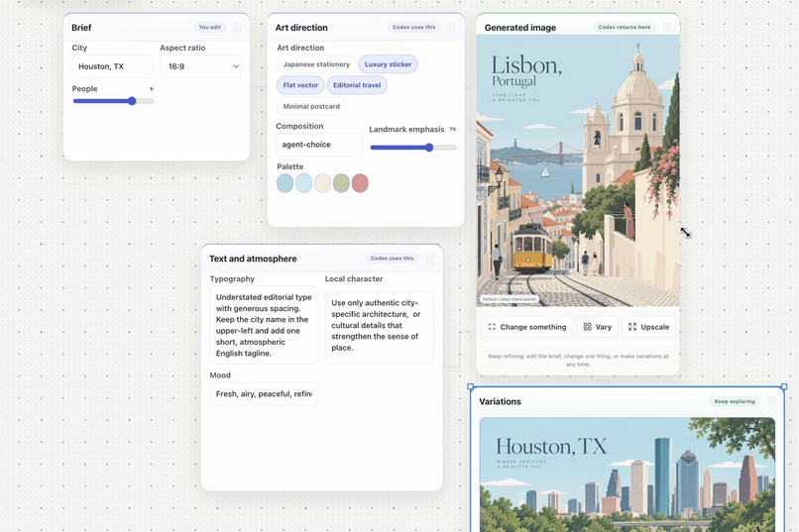This screenshot has width=799, height=532.
Task: Click the People slider handle
Action: (x=132, y=101)
